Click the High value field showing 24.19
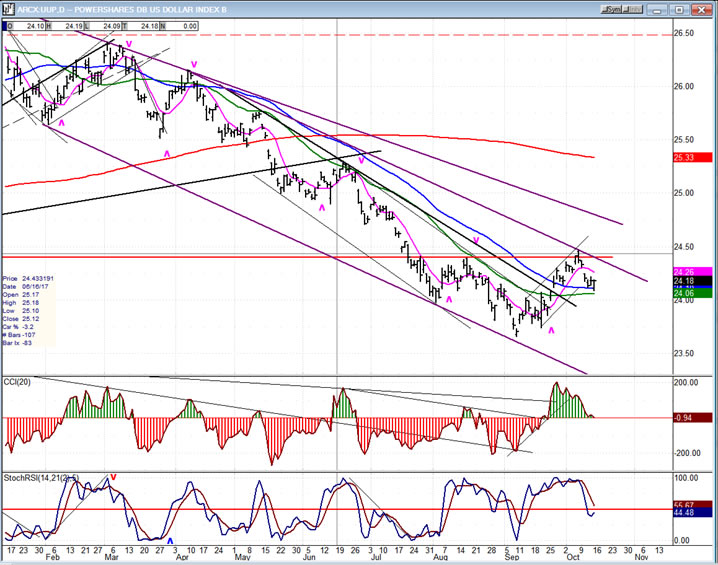This screenshot has width=718, height=565. 67,26
